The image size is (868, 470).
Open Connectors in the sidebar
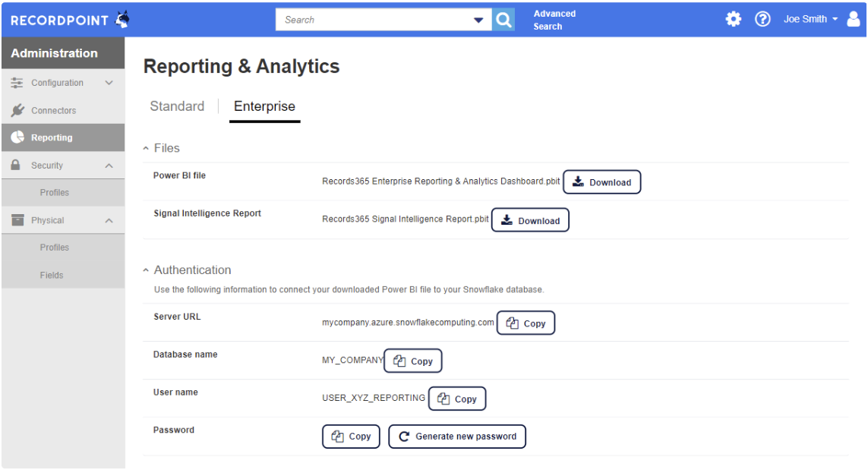point(63,110)
